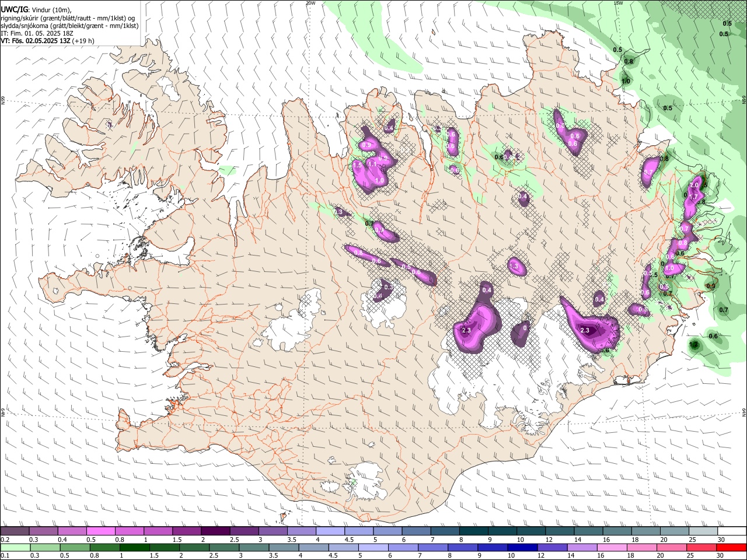Choose the light pink swatch between 16 and 18

point(611,547)
